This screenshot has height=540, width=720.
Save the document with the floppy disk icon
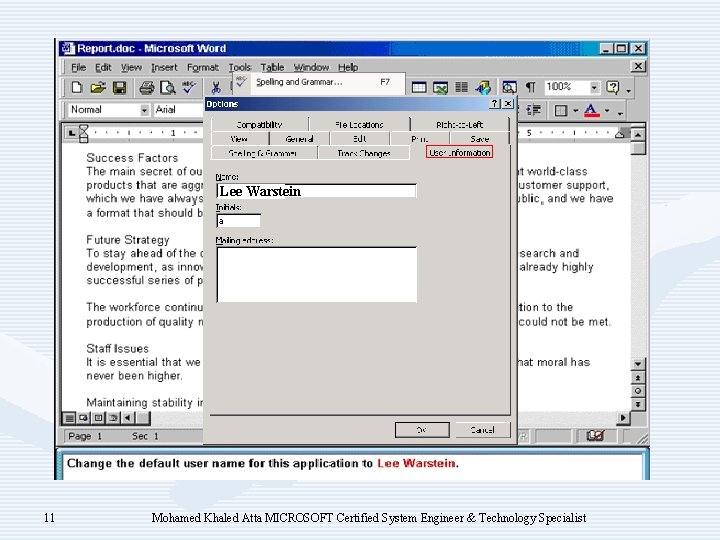pos(119,87)
